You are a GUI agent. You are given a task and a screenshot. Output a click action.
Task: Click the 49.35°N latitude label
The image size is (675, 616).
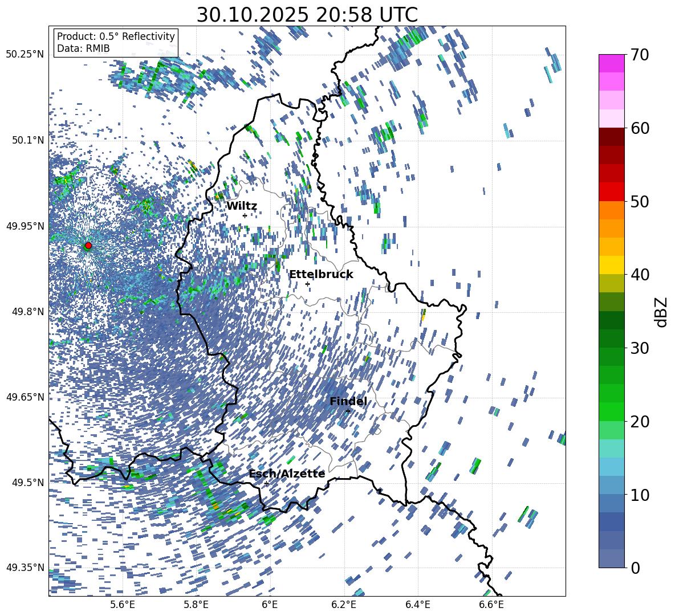click(25, 568)
